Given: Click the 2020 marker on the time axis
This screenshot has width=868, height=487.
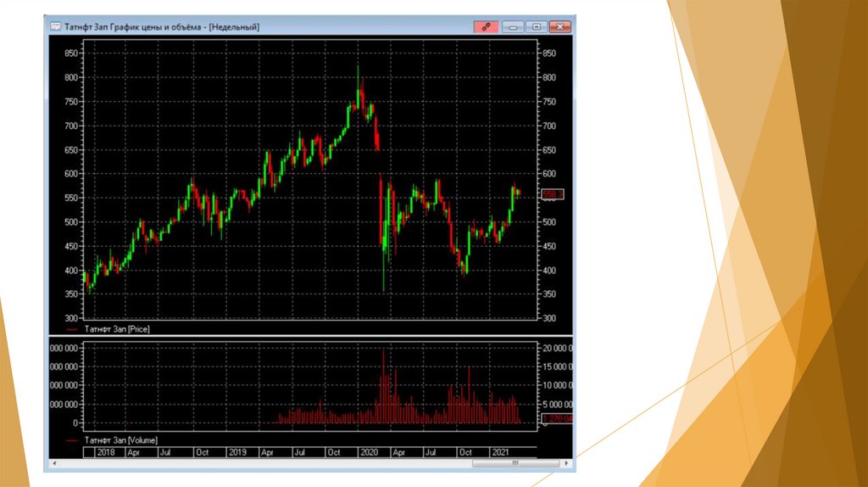Looking at the screenshot, I should [x=369, y=452].
